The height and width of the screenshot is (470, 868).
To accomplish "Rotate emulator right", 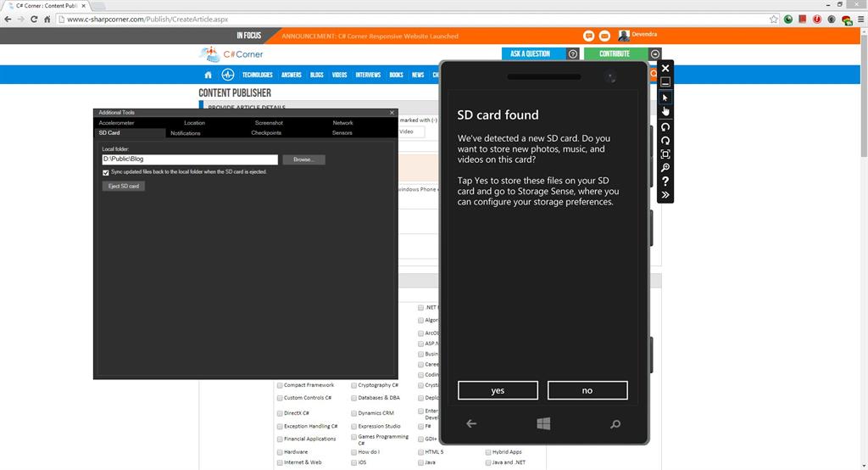I will coord(665,140).
